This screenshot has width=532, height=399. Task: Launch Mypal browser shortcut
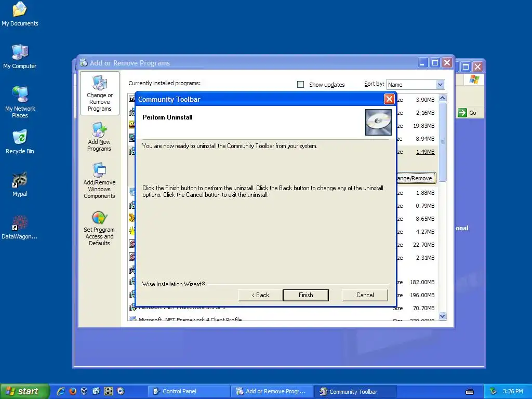click(x=20, y=184)
